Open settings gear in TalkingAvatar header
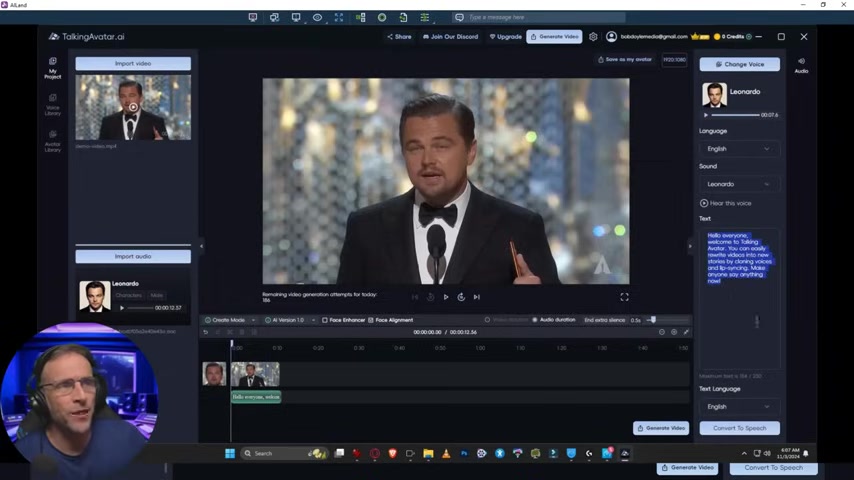The image size is (854, 480). [x=593, y=37]
